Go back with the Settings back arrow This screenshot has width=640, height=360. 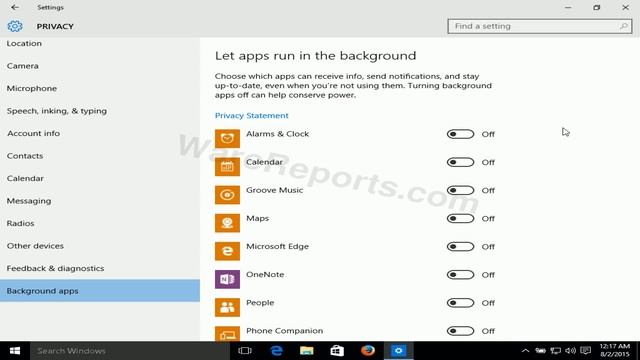tap(15, 7)
